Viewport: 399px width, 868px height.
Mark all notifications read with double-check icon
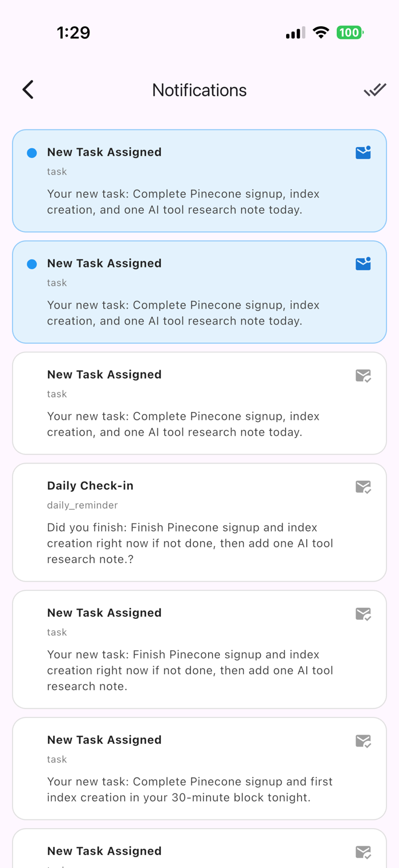pos(374,90)
